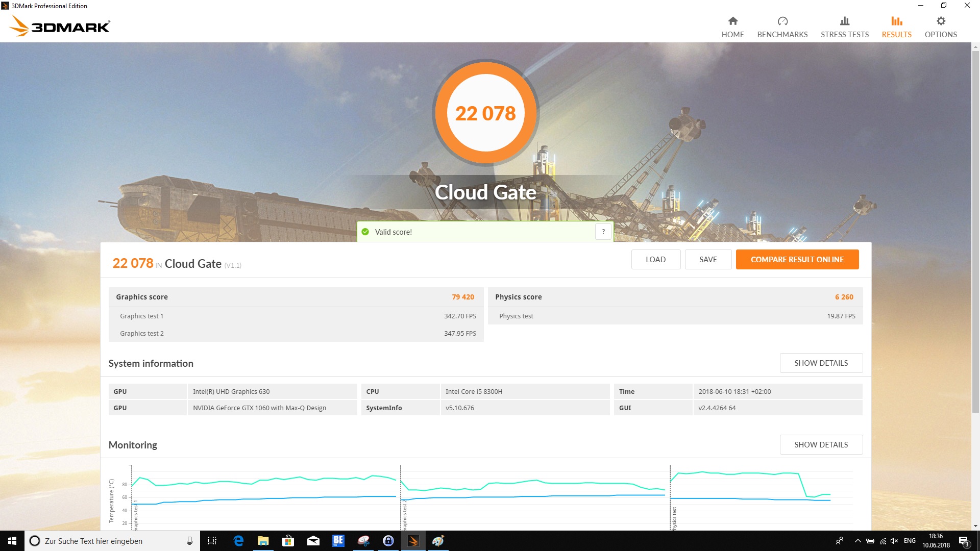Switch to the Results tab
Image resolution: width=980 pixels, height=551 pixels.
pos(896,27)
